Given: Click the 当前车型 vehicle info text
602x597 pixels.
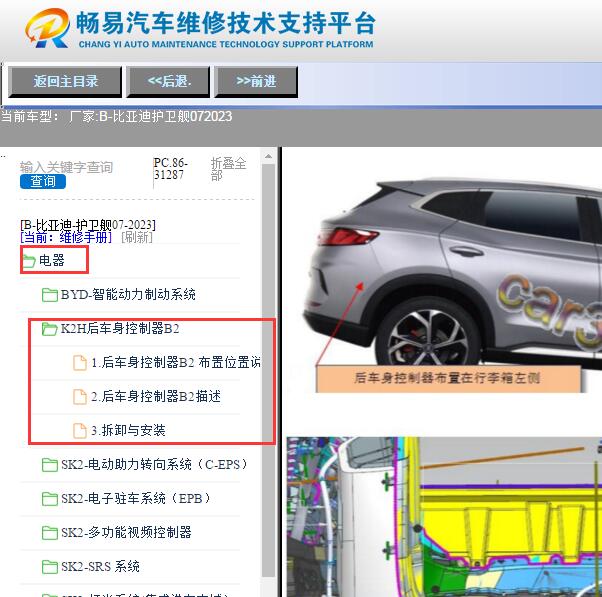Looking at the screenshot, I should (x=116, y=116).
